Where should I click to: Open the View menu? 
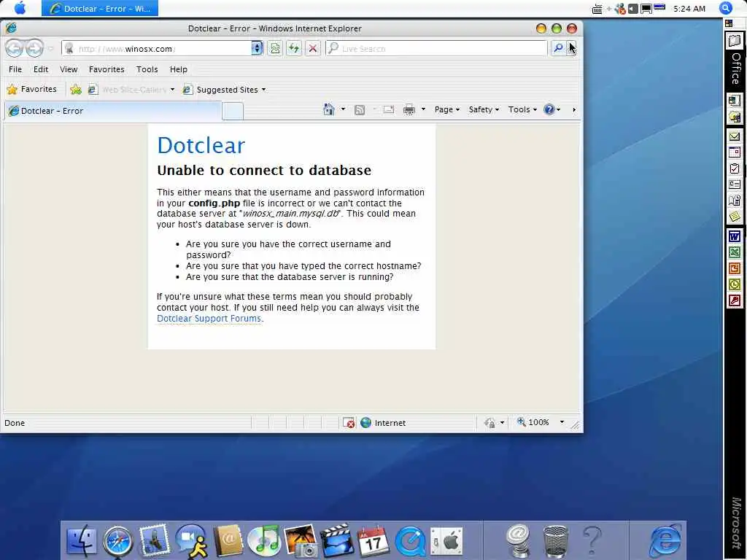[69, 69]
